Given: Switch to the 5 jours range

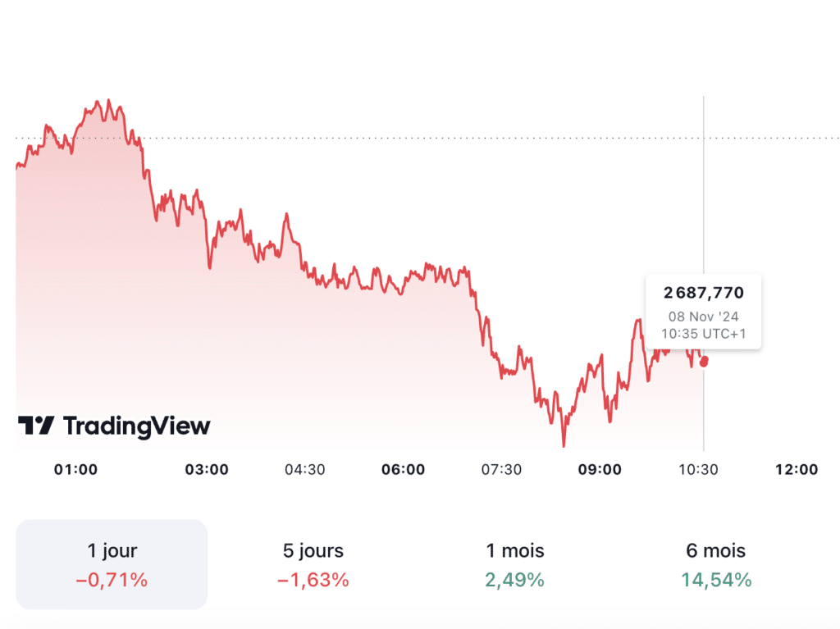Looking at the screenshot, I should coord(313,564).
